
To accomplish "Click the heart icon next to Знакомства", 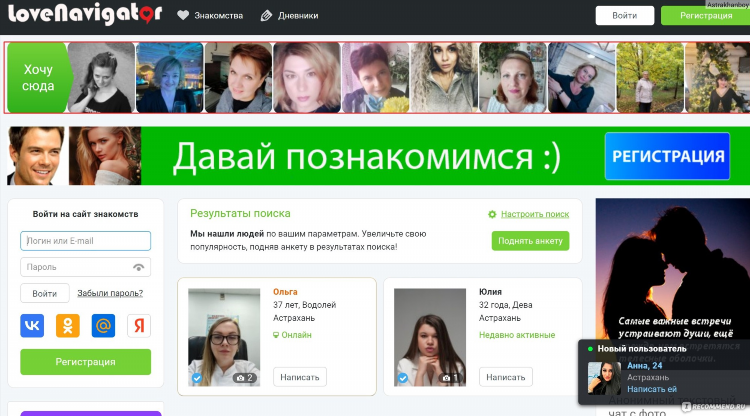I will 183,15.
